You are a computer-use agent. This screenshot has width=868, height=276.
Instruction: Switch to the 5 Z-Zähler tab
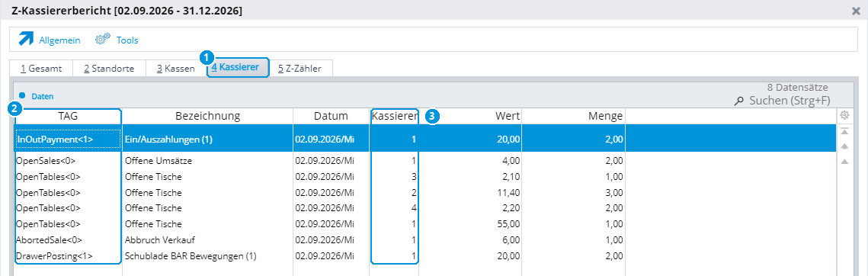pos(299,69)
